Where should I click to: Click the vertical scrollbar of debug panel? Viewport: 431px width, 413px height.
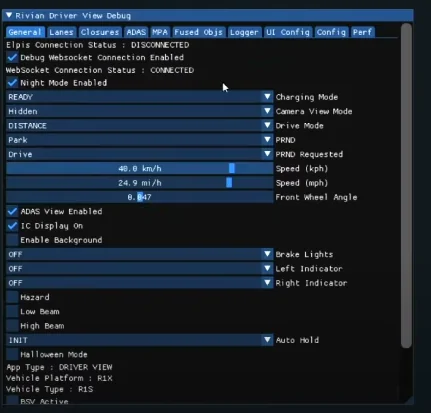click(406, 186)
